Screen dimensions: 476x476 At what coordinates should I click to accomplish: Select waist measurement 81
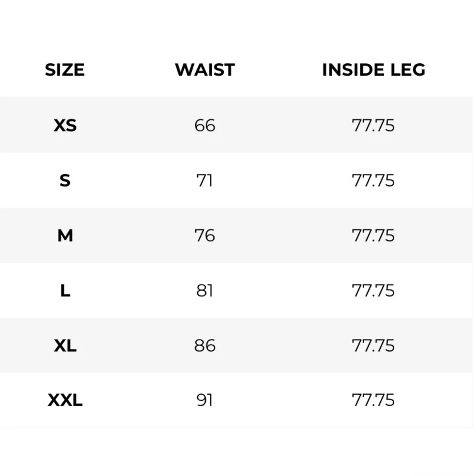pyautogui.click(x=205, y=290)
